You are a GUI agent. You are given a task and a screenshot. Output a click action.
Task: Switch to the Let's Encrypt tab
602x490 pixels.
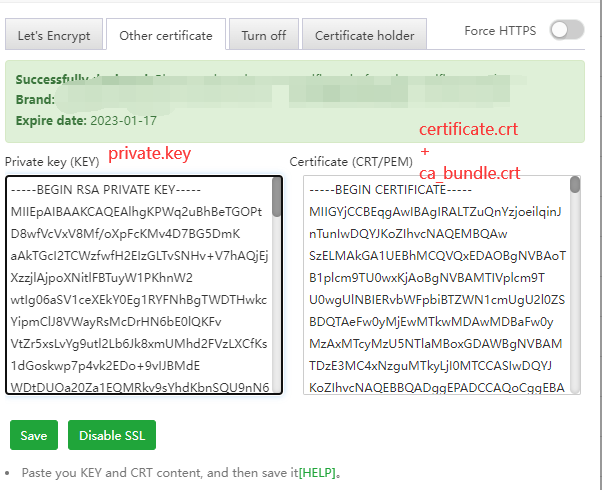(x=54, y=35)
